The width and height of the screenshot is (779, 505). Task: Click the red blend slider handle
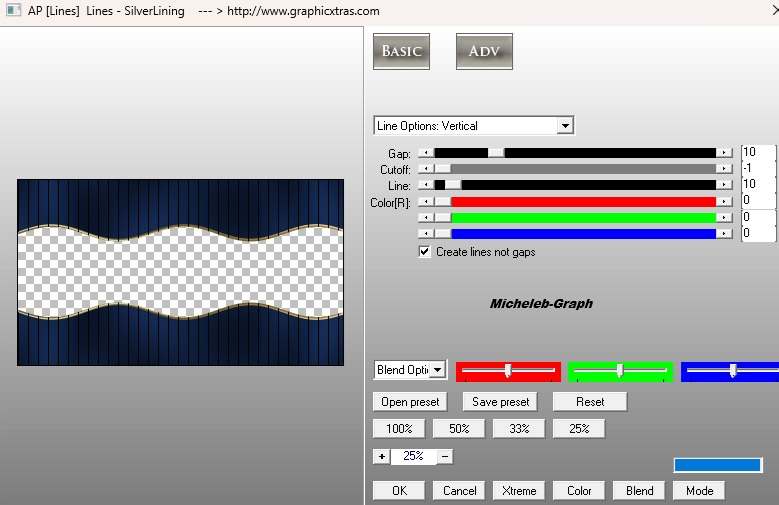click(508, 371)
